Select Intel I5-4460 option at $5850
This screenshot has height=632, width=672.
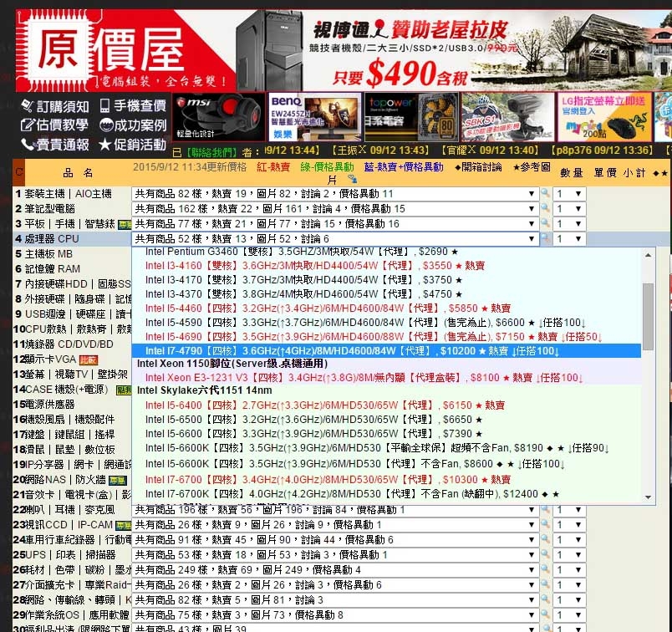point(387,308)
